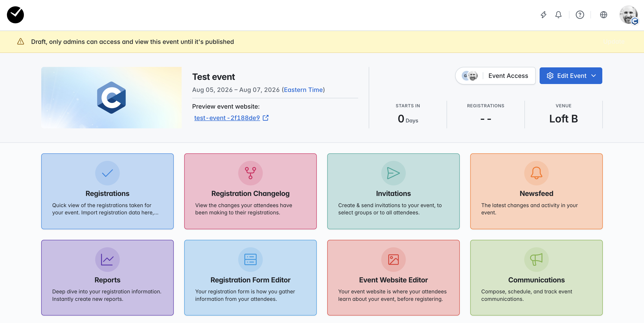Click the 'Quick view of the registrations' description
The width and height of the screenshot is (644, 323).
pyautogui.click(x=105, y=209)
